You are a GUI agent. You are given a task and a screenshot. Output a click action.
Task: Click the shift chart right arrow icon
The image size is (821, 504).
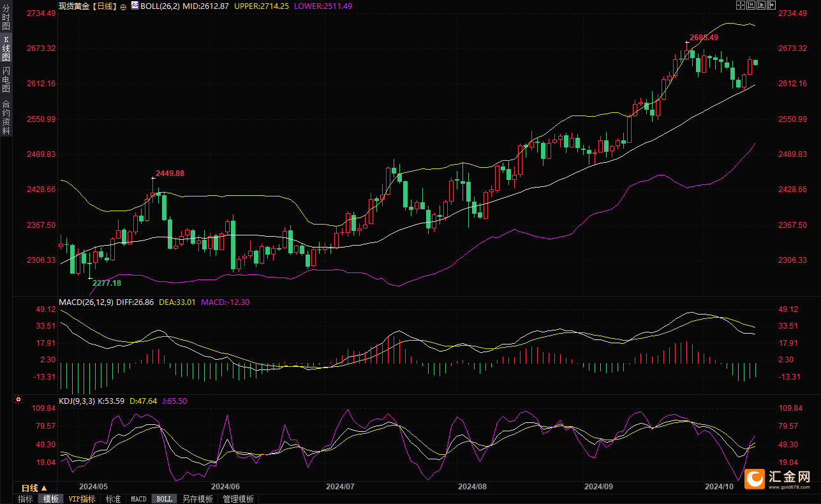(x=771, y=5)
